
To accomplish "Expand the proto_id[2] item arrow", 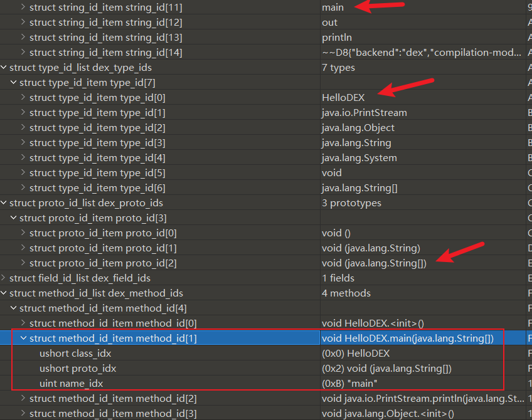I will pos(23,263).
